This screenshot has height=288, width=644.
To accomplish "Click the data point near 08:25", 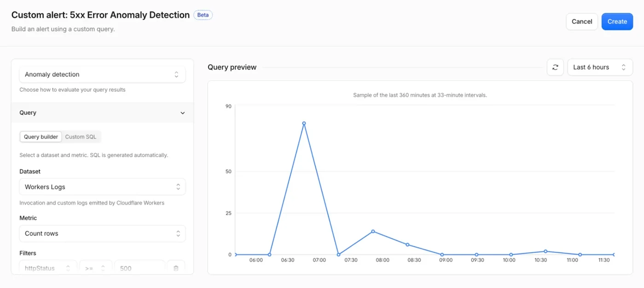I will [408, 245].
